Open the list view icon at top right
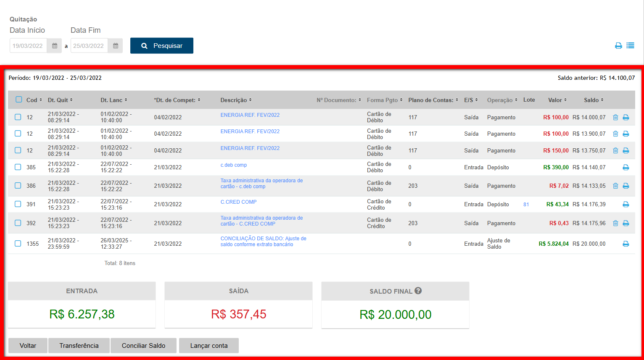 click(630, 46)
